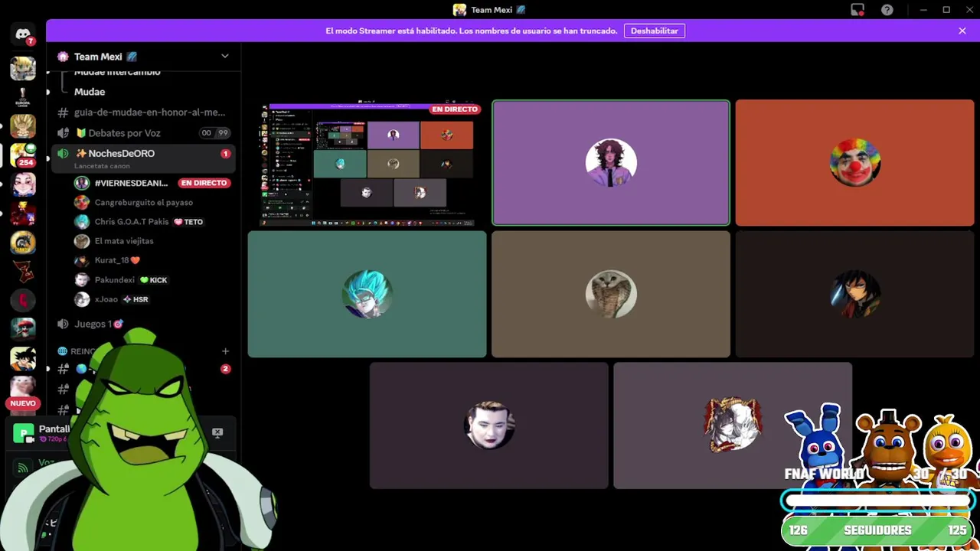980x551 pixels.
Task: Select Pakundexi in the voice list
Action: coord(114,280)
